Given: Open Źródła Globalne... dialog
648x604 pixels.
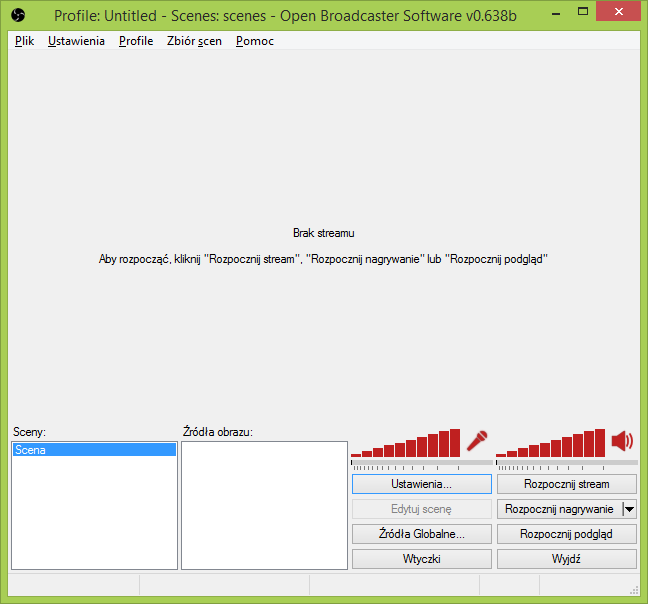Looking at the screenshot, I should click(422, 534).
